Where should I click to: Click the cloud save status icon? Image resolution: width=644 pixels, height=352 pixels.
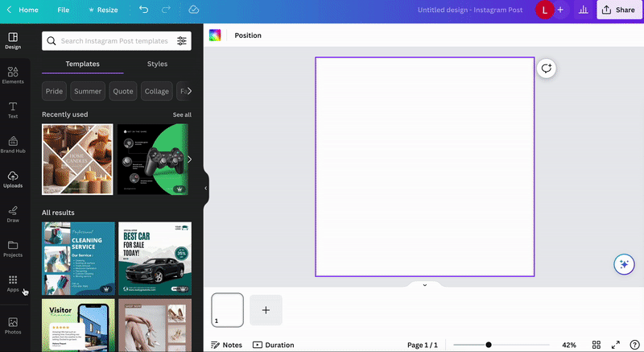193,10
